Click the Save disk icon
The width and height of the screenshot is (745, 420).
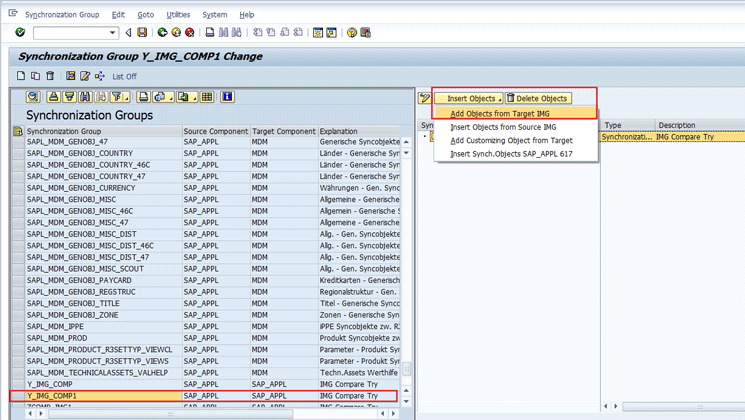coord(142,33)
